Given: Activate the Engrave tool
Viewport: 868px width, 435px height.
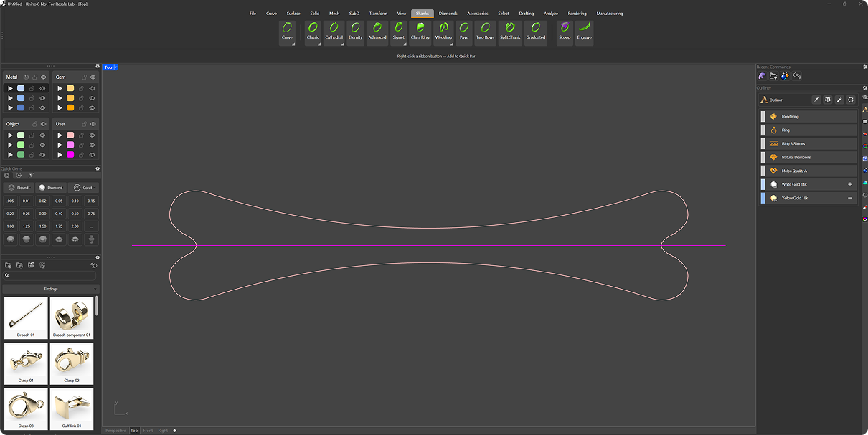Looking at the screenshot, I should coord(585,33).
